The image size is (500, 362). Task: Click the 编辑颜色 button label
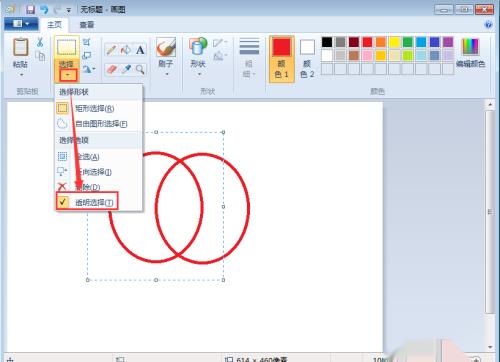coord(470,64)
